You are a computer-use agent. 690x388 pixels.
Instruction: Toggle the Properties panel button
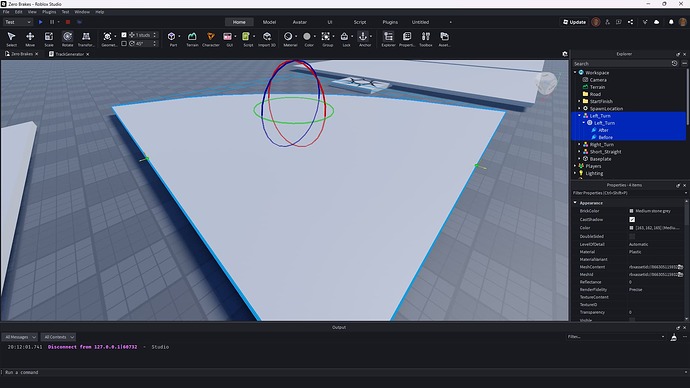point(407,39)
